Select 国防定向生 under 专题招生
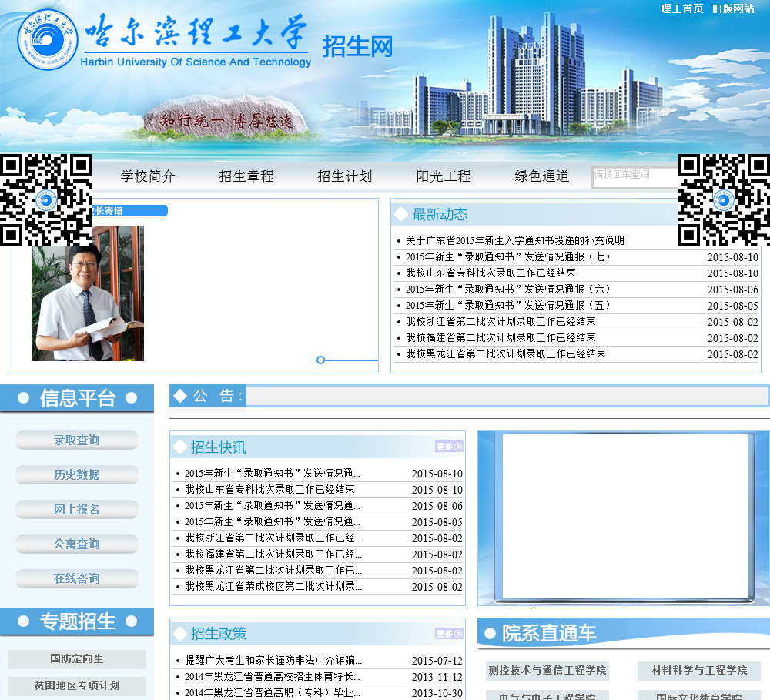770x700 pixels. tap(76, 659)
